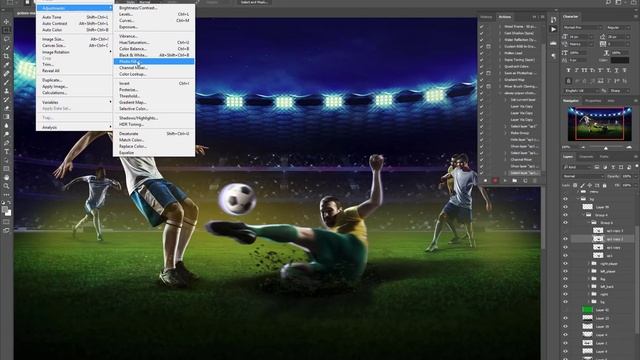Image resolution: width=640 pixels, height=360 pixels.
Task: Toggle visibility of left_player group
Action: pos(565,271)
